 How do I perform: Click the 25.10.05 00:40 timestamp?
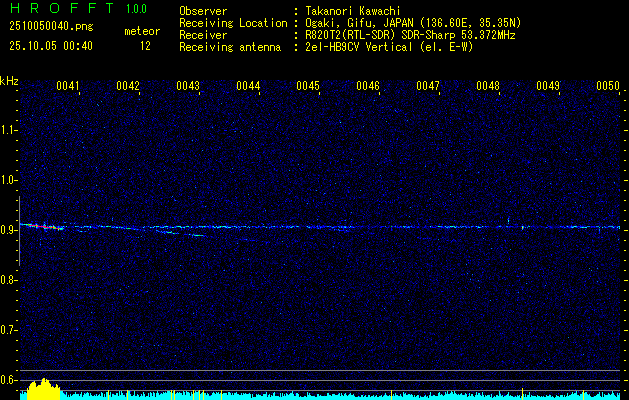point(50,46)
